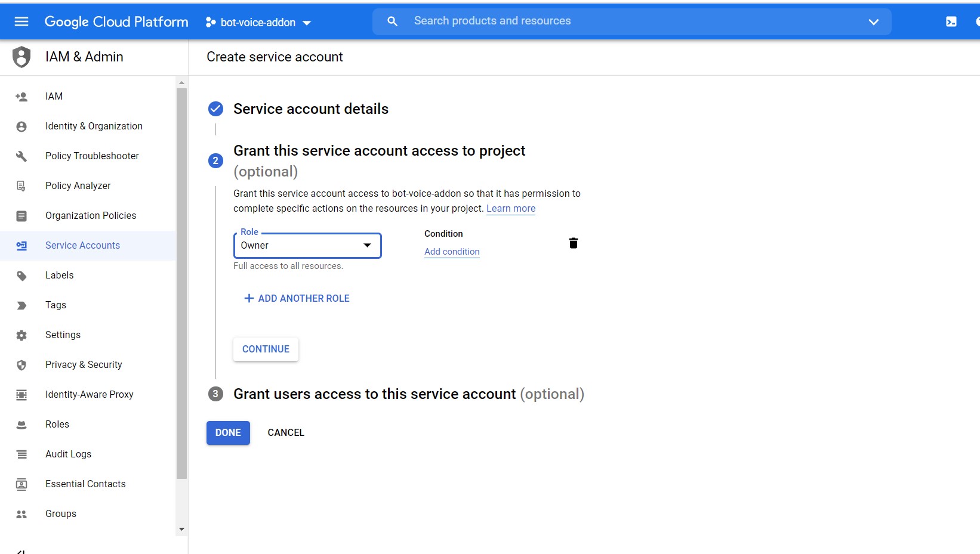Click the Labels tag icon
Image resolution: width=980 pixels, height=554 pixels.
pos(21,276)
